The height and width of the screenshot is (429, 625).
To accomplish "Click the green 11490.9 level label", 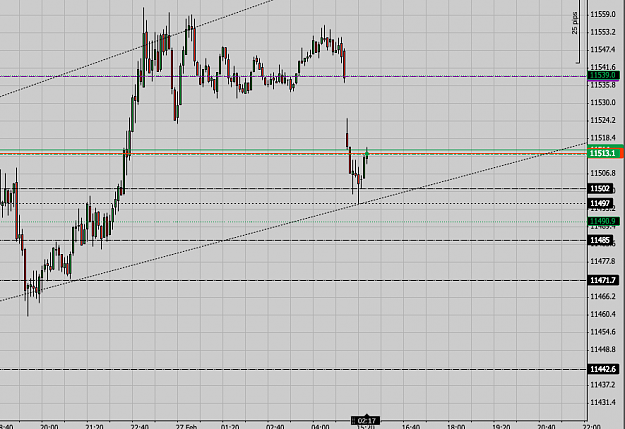I will click(603, 221).
